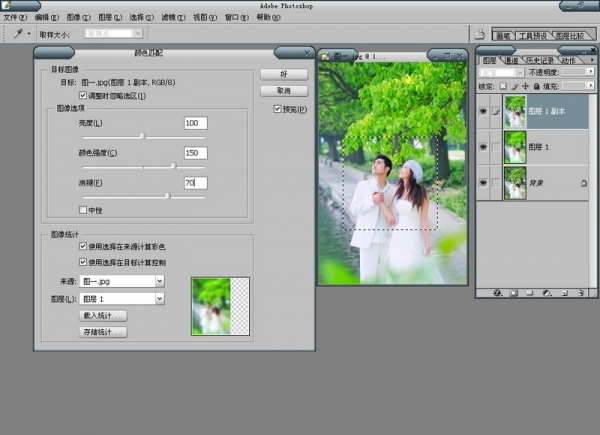Click the add layer style icon
The width and height of the screenshot is (600, 435).
[x=497, y=293]
